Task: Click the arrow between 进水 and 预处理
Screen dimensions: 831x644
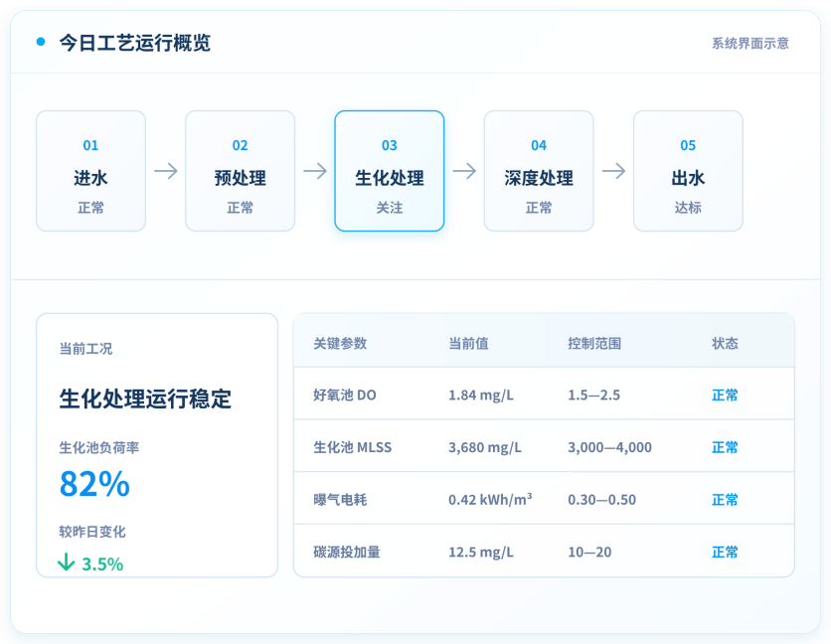Action: coord(166,171)
